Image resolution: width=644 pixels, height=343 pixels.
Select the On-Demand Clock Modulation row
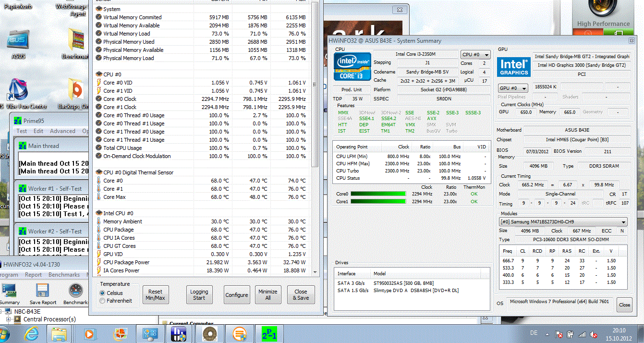click(202, 156)
